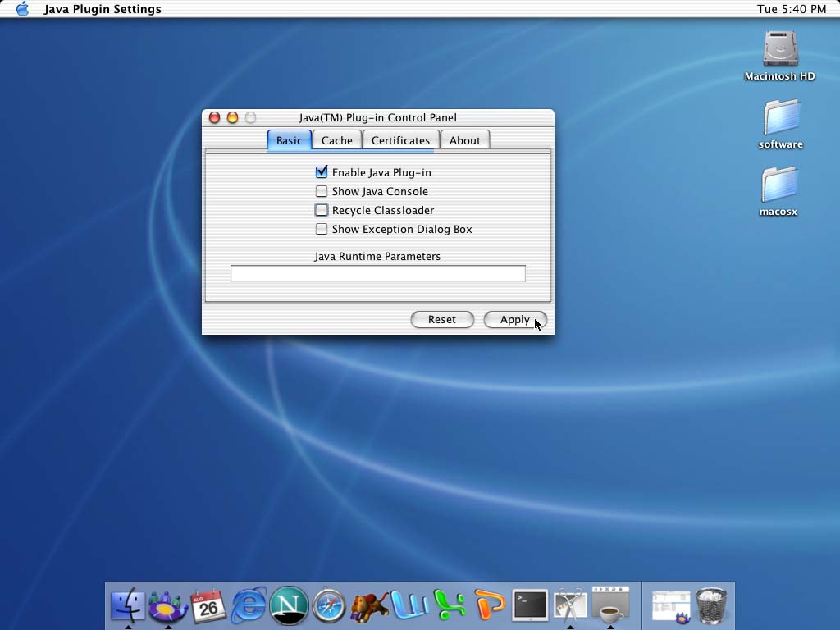This screenshot has width=840, height=630.
Task: Open Terminal from the dock
Action: click(x=530, y=605)
